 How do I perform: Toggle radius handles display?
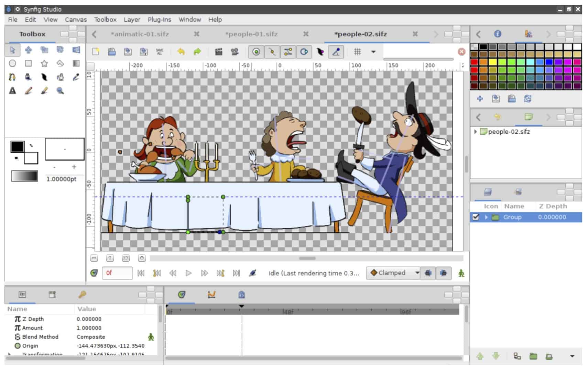point(304,52)
